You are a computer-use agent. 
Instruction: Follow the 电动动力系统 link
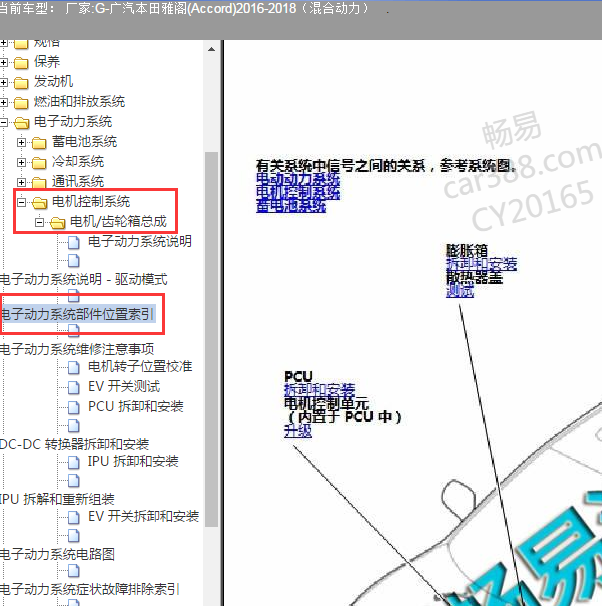coord(298,179)
